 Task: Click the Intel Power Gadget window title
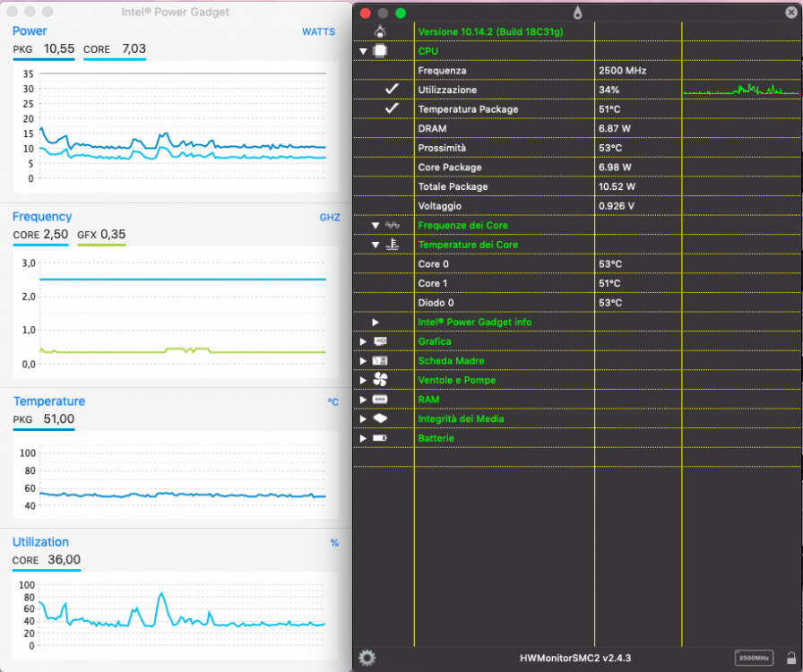(x=175, y=12)
